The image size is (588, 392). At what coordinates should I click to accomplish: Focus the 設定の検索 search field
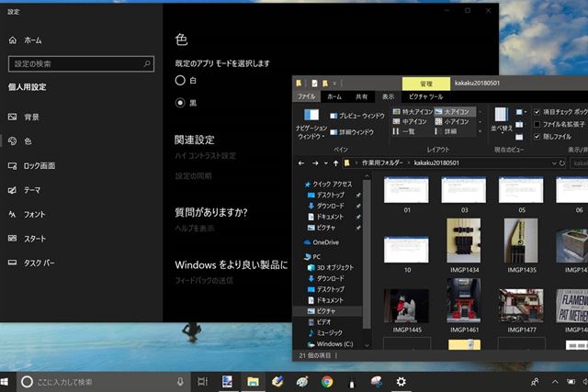pos(81,63)
